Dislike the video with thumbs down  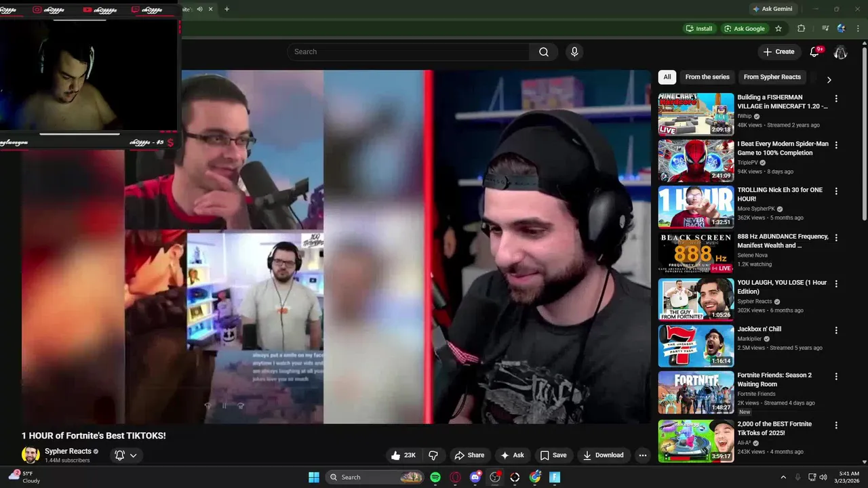[433, 455]
